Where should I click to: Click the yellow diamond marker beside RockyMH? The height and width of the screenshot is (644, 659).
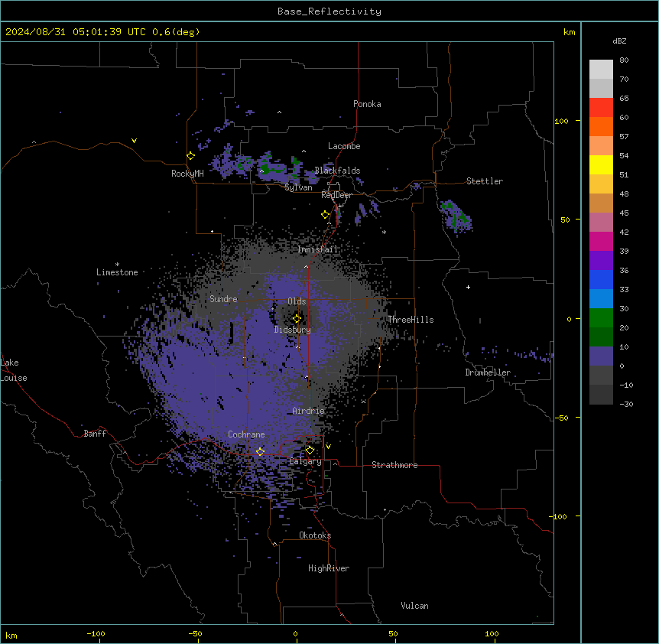coord(190,156)
